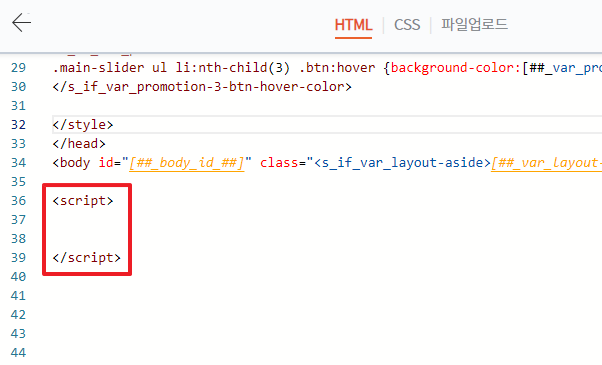The image size is (602, 365).
Task: Click line number 30 in gutter
Action: (18, 87)
